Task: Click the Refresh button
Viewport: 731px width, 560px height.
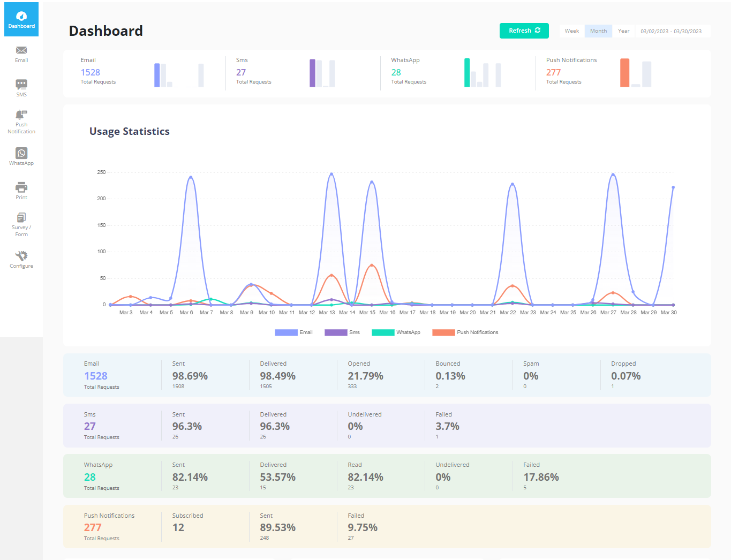Action: 523,31
